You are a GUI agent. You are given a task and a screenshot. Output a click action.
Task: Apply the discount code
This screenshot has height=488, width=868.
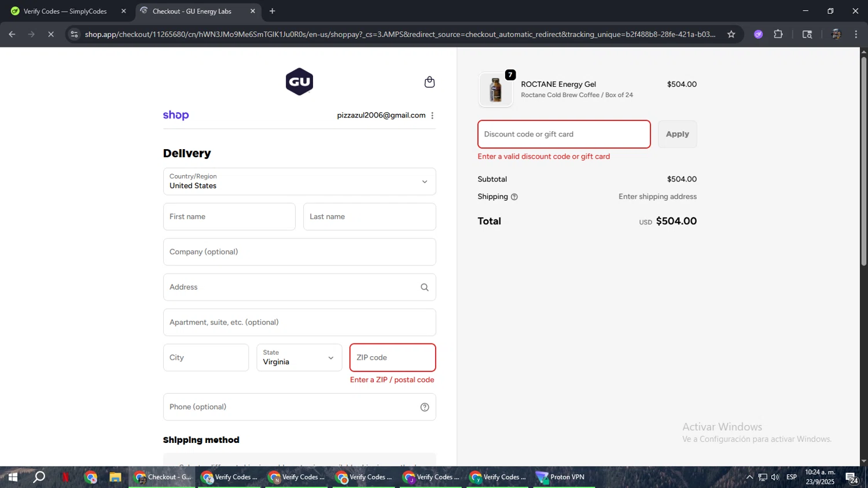677,134
